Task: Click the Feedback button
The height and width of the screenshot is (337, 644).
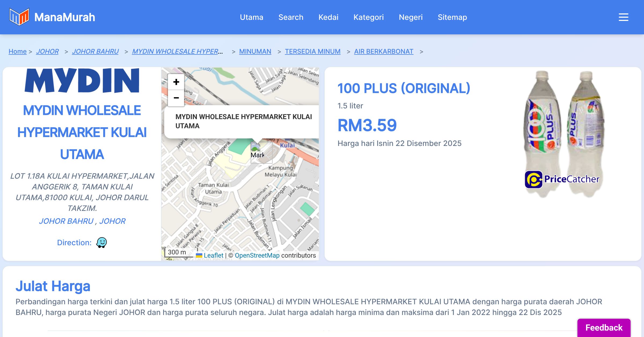Action: (x=604, y=327)
